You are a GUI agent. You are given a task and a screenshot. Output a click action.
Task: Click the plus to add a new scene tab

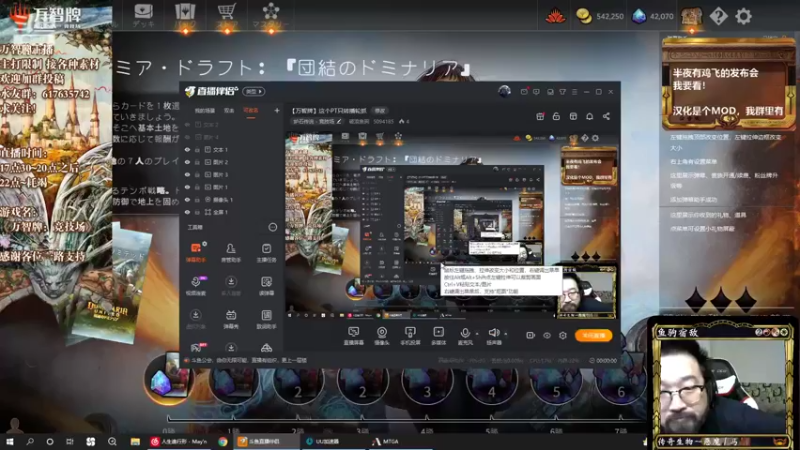tap(277, 110)
